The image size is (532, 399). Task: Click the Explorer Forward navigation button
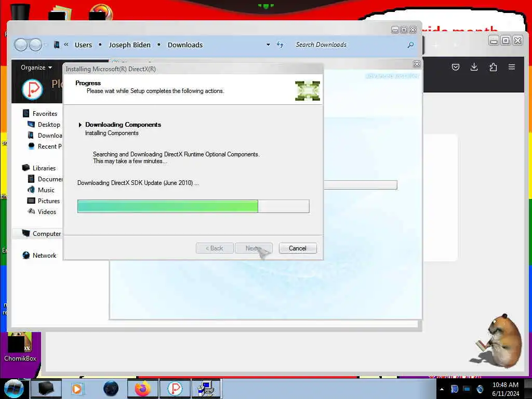[35, 45]
